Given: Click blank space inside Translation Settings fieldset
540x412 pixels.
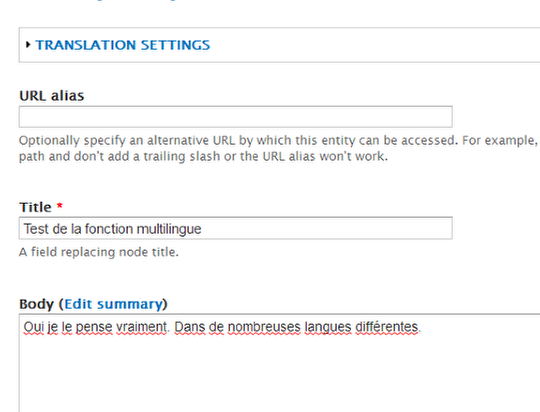Looking at the screenshot, I should coord(379,45).
